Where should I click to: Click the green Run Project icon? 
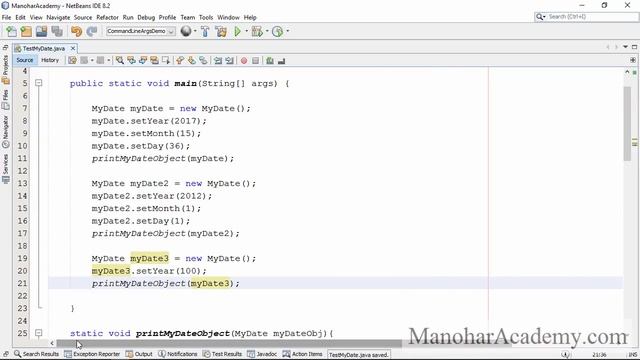(238, 31)
